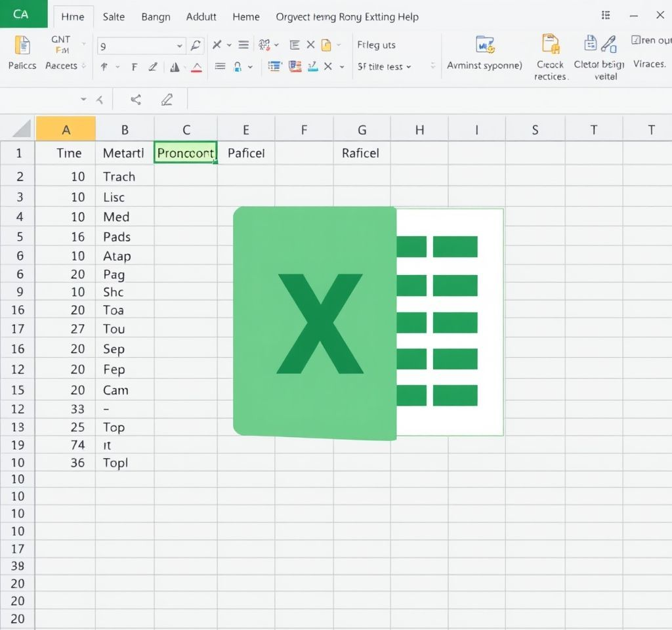This screenshot has width=672, height=630.
Task: Click X icon beside the yellow page icon
Action: (310, 45)
